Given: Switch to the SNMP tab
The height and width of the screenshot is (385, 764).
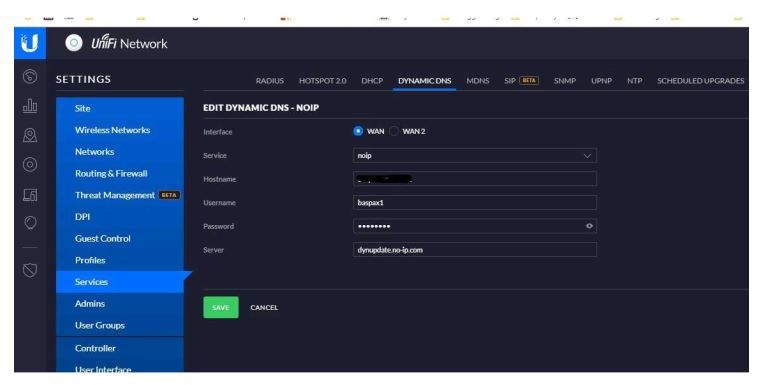Looking at the screenshot, I should tap(565, 81).
